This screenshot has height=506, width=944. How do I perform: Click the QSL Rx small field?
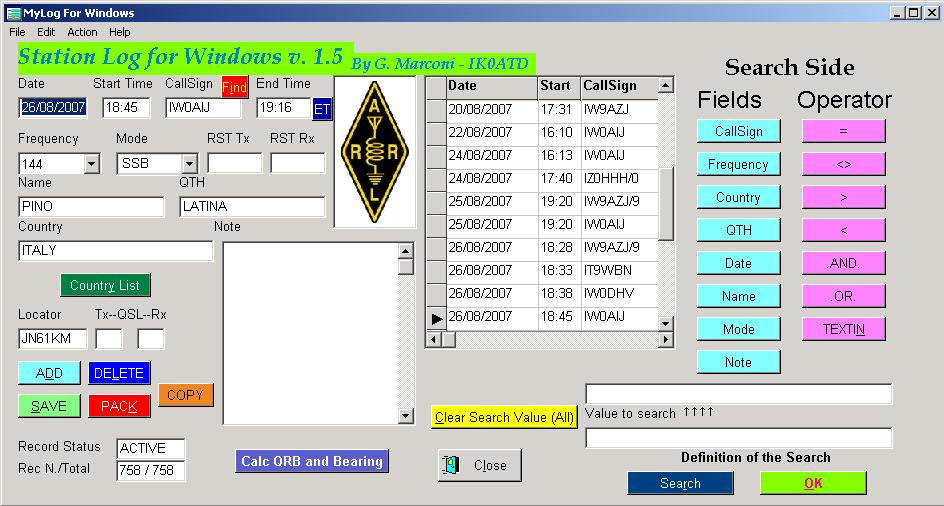[x=151, y=339]
